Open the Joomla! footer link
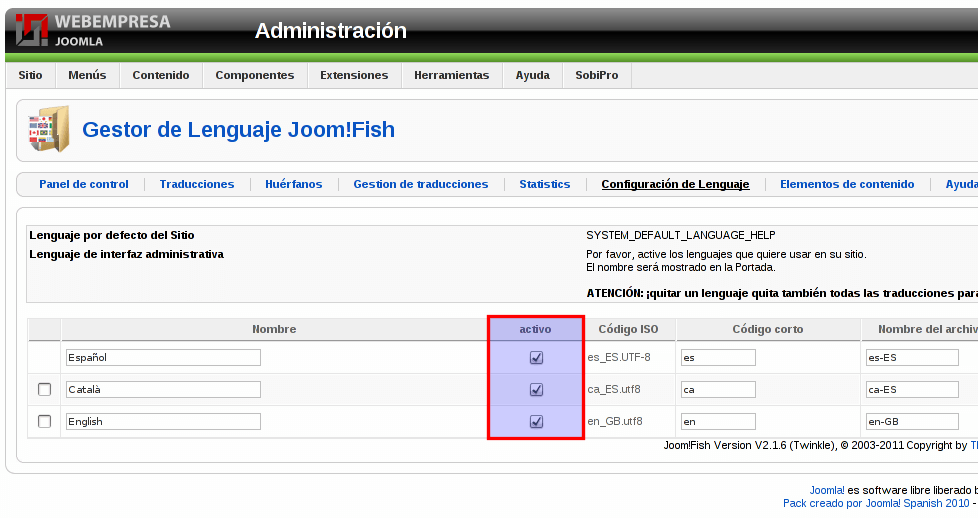This screenshot has width=978, height=518. pyautogui.click(x=826, y=491)
